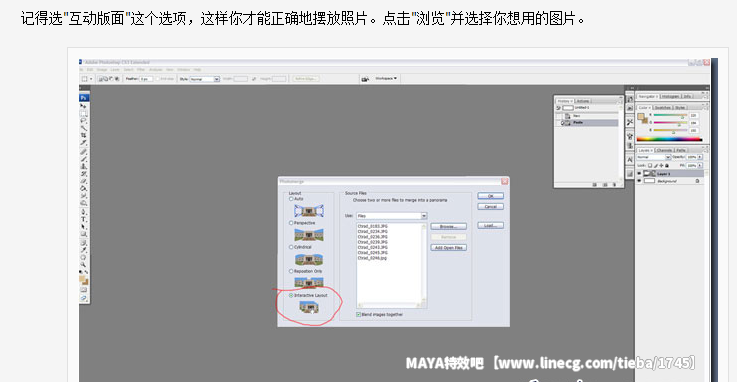Select the file ending 0246.jpg in list

pyautogui.click(x=373, y=258)
